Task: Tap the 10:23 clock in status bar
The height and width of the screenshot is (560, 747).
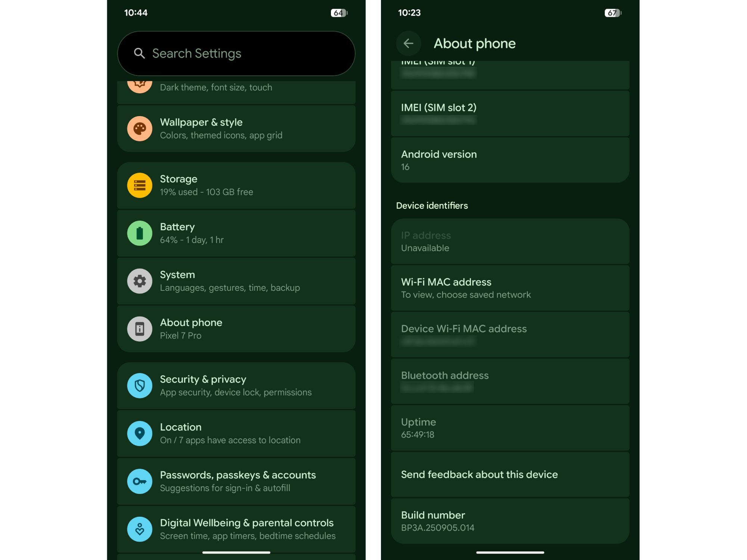Action: coord(409,13)
